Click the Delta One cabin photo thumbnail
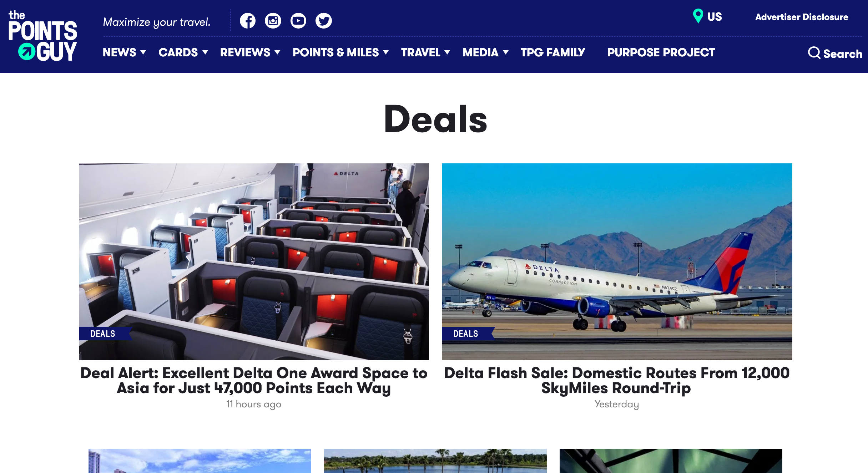 click(x=254, y=262)
